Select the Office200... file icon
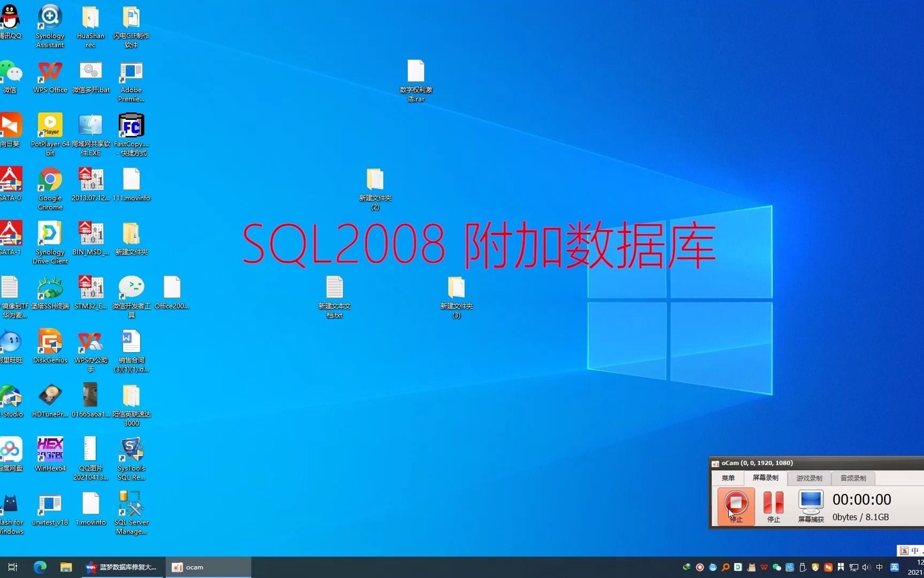Screen dimensions: 924x578 [172, 292]
